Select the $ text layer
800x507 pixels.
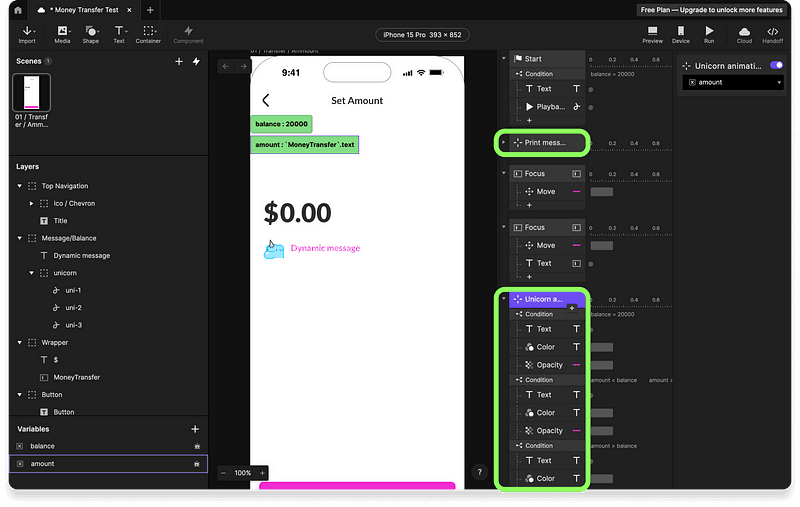(x=56, y=360)
